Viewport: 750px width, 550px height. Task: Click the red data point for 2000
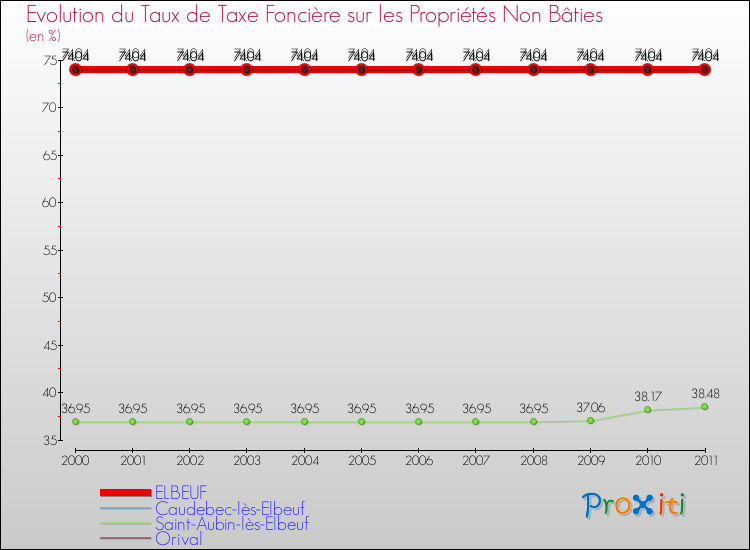76,70
